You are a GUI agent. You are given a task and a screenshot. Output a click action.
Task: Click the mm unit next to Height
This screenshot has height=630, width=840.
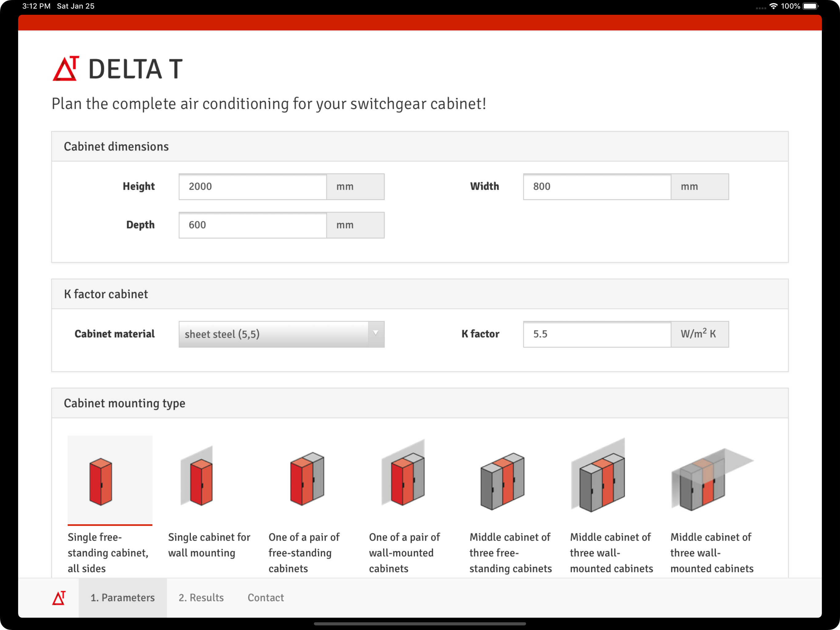[x=355, y=186]
